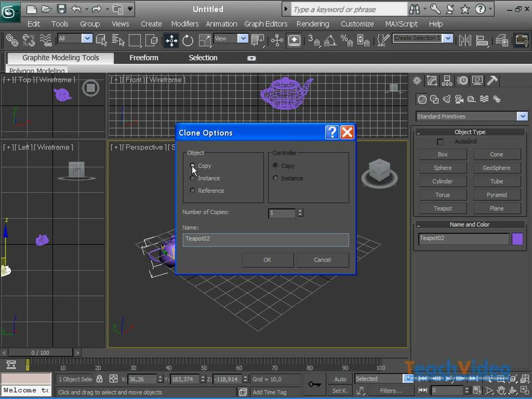The height and width of the screenshot is (399, 532).
Task: Click the Mirror tool icon
Action: pyautogui.click(x=464, y=40)
